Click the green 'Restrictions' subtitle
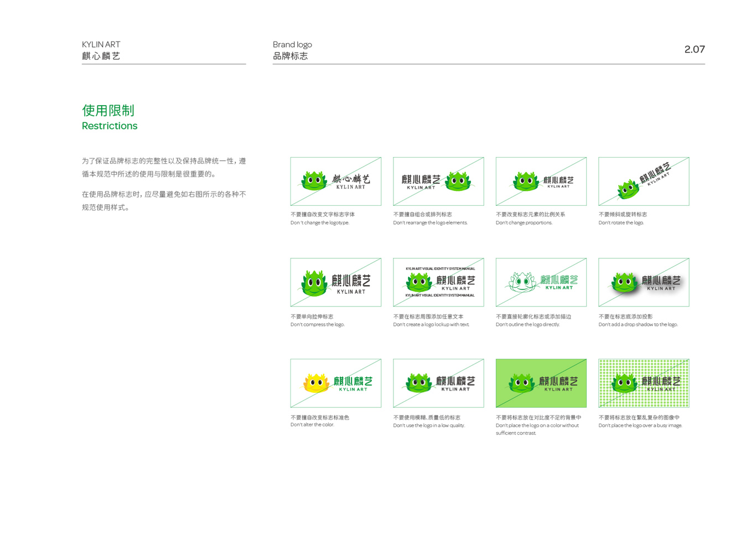This screenshot has width=756, height=539. 110,126
